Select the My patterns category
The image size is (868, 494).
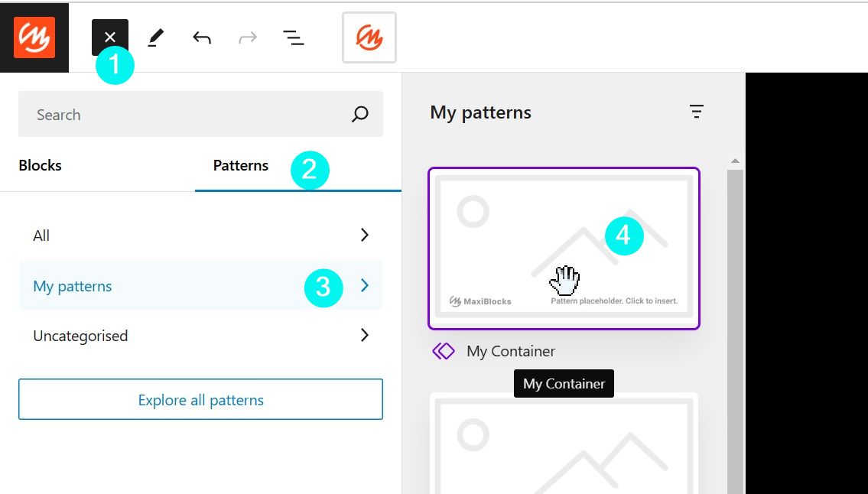tap(200, 285)
